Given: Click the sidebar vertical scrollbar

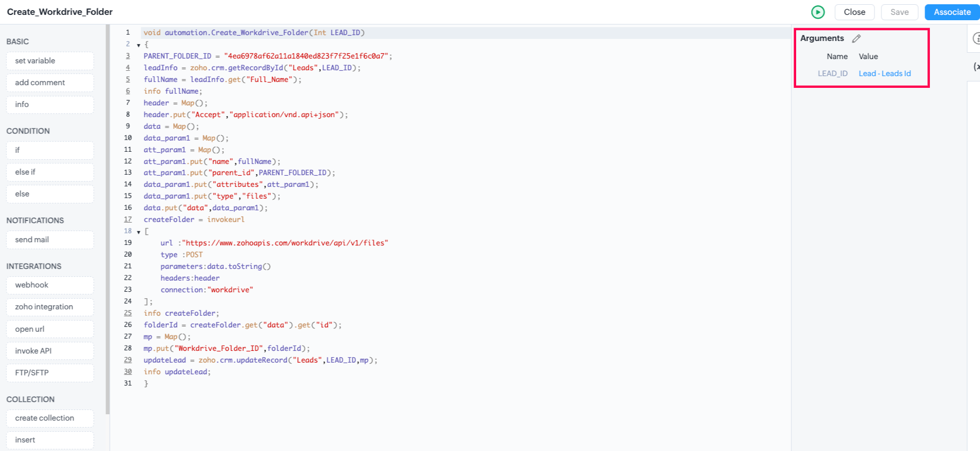Looking at the screenshot, I should [x=108, y=213].
